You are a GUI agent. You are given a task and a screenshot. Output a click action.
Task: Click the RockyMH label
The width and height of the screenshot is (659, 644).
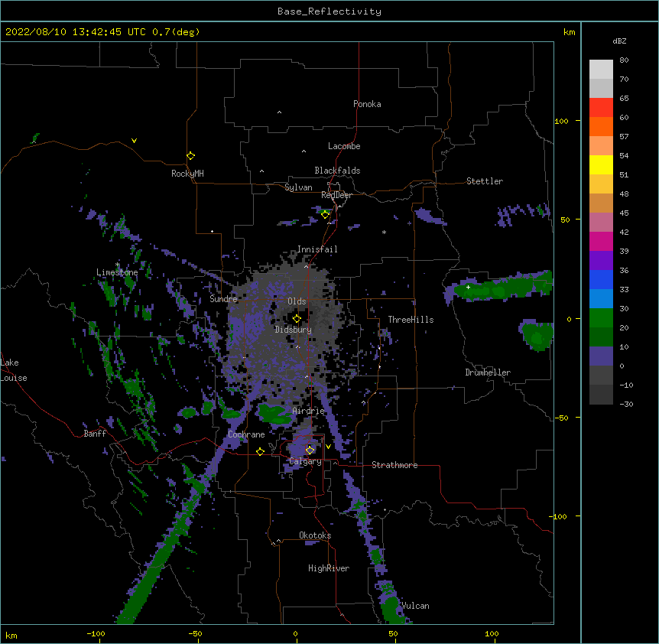[187, 174]
